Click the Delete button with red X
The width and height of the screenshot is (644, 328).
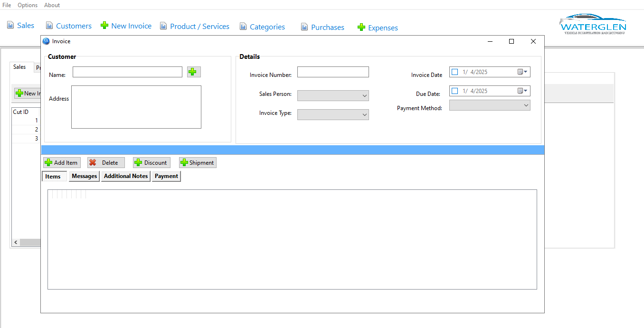(x=106, y=163)
